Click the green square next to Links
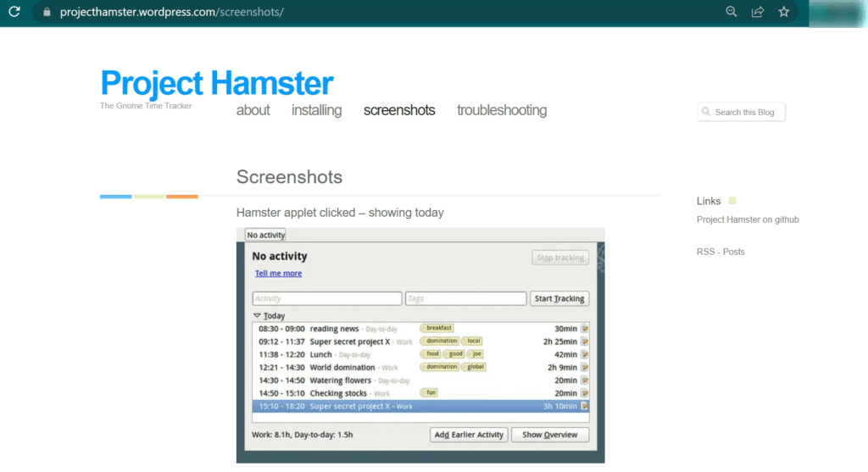 732,200
